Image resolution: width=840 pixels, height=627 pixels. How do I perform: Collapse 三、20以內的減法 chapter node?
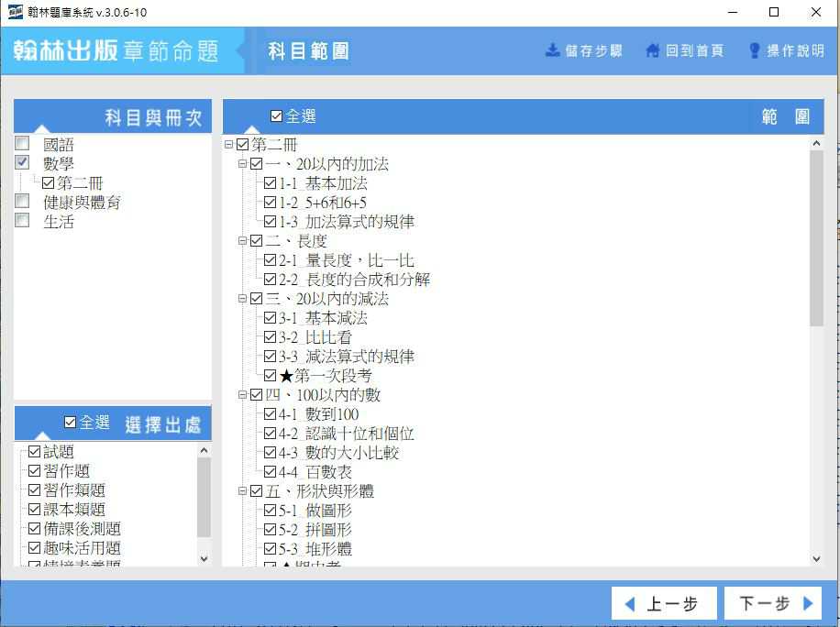[242, 299]
